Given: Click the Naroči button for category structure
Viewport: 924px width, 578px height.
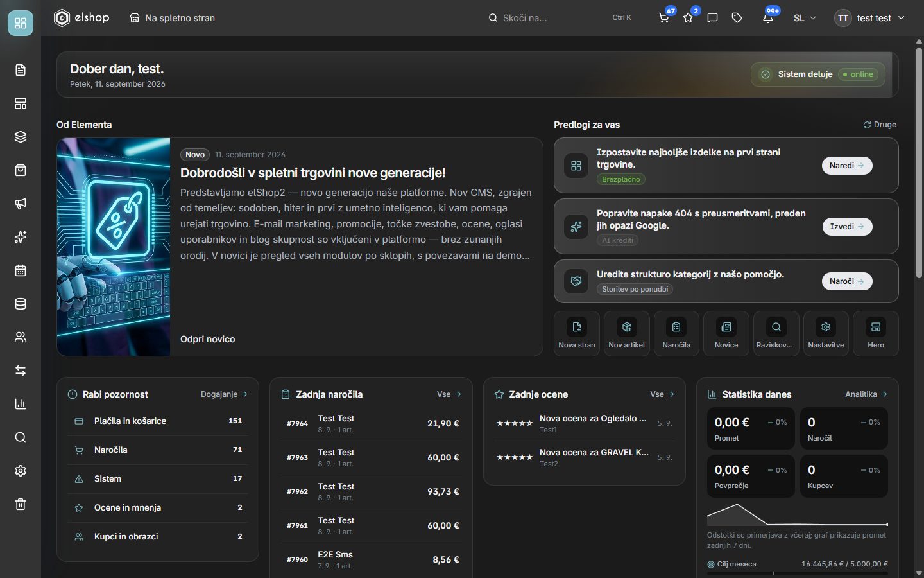Looking at the screenshot, I should point(847,281).
